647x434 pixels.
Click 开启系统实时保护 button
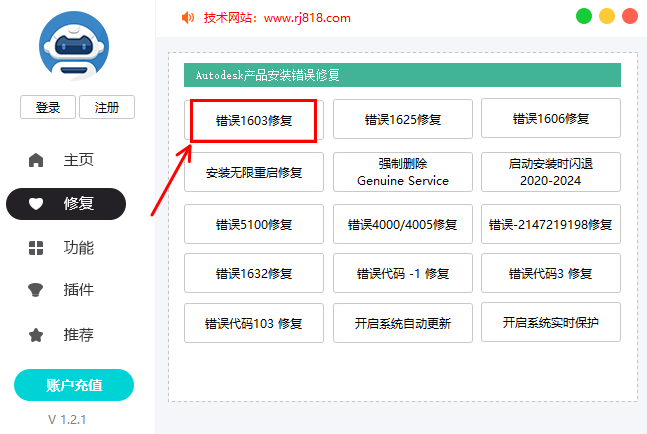click(x=551, y=322)
